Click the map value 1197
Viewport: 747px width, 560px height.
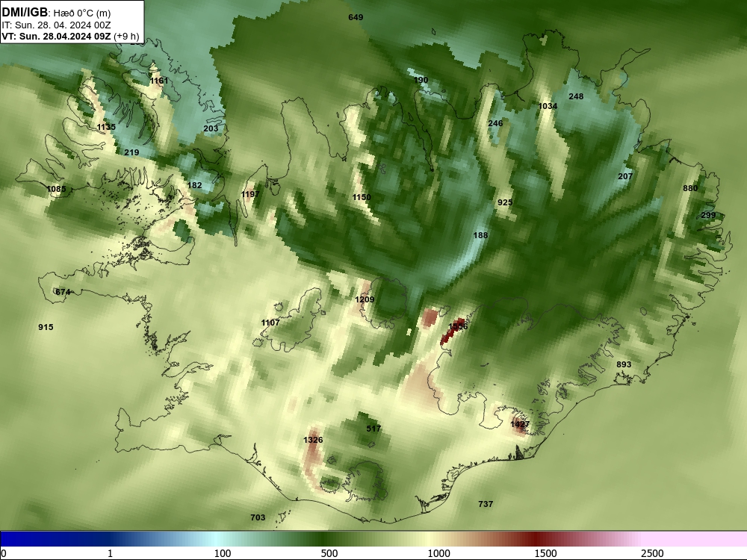click(250, 194)
